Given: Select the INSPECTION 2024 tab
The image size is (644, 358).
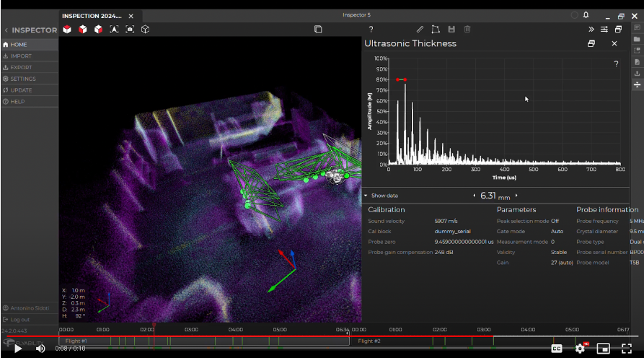Looking at the screenshot, I should click(x=92, y=16).
